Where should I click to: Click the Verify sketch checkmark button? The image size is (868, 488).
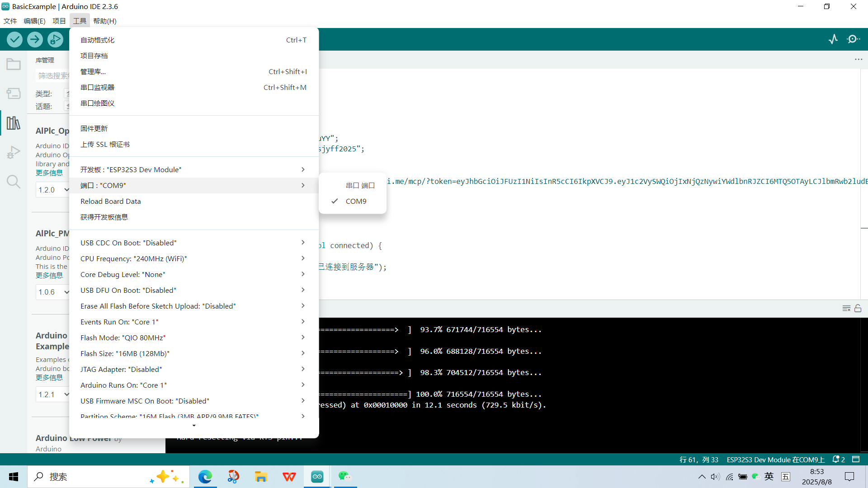coord(15,40)
